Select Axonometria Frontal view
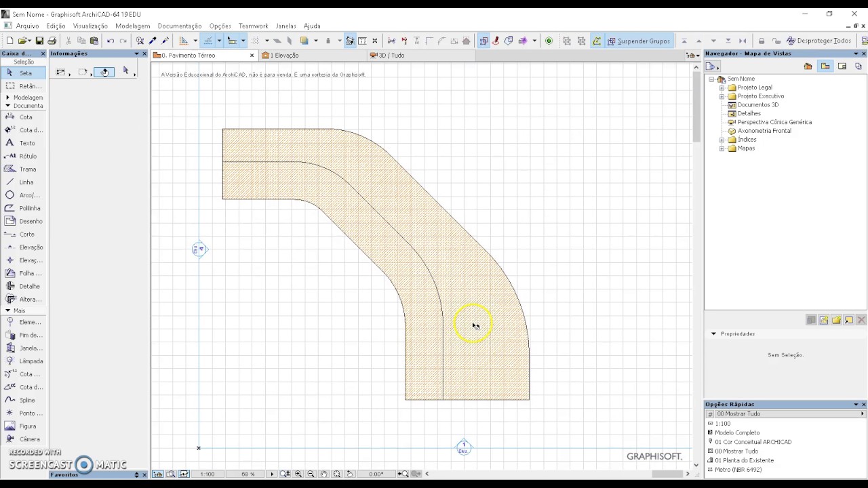Image resolution: width=868 pixels, height=488 pixels. (x=764, y=131)
